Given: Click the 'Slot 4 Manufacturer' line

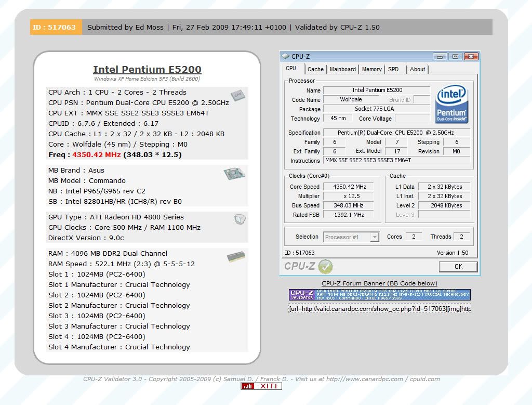Looking at the screenshot, I should click(x=119, y=347).
